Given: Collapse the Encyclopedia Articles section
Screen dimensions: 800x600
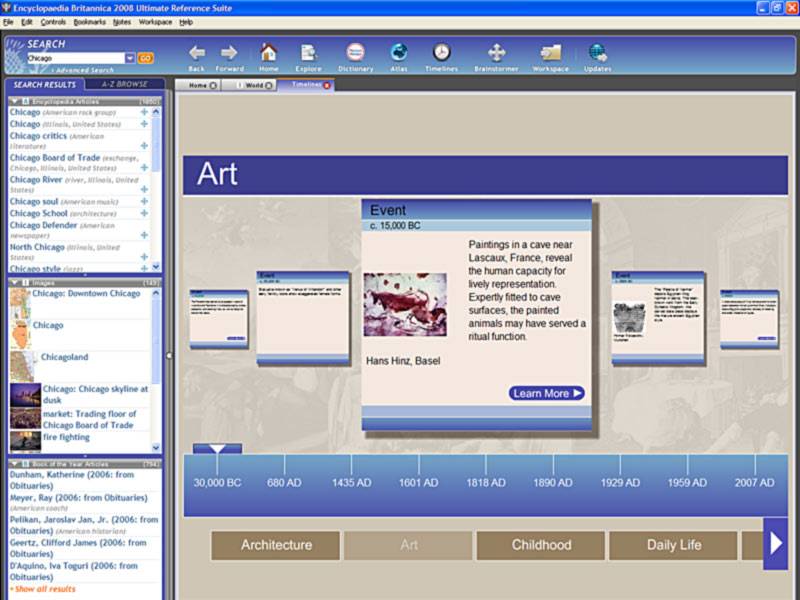Looking at the screenshot, I should tap(14, 102).
